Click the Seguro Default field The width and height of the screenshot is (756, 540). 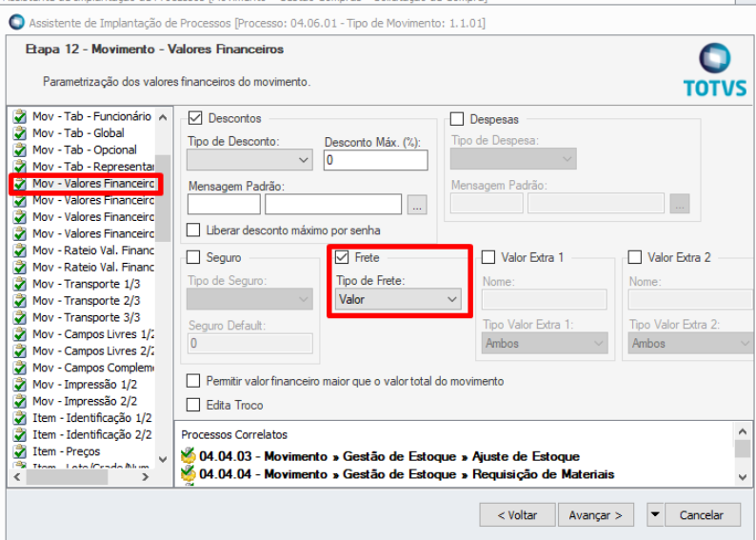[249, 343]
